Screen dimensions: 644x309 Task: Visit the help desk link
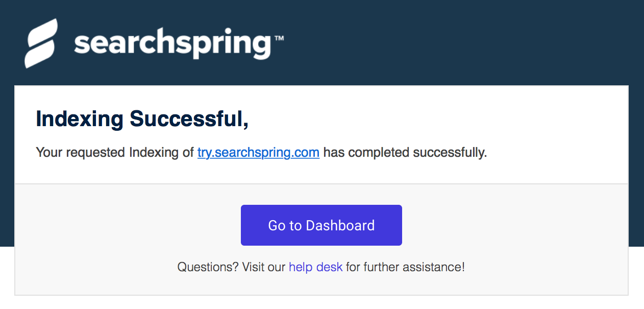pyautogui.click(x=315, y=267)
